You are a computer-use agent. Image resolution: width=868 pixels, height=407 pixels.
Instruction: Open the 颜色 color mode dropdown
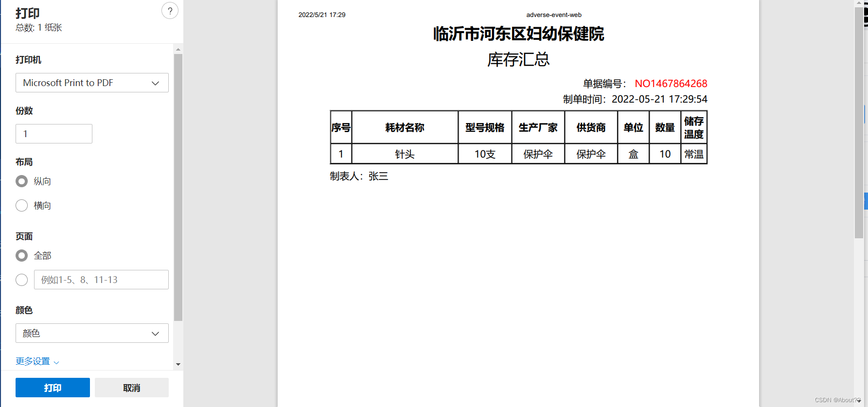pyautogui.click(x=92, y=333)
